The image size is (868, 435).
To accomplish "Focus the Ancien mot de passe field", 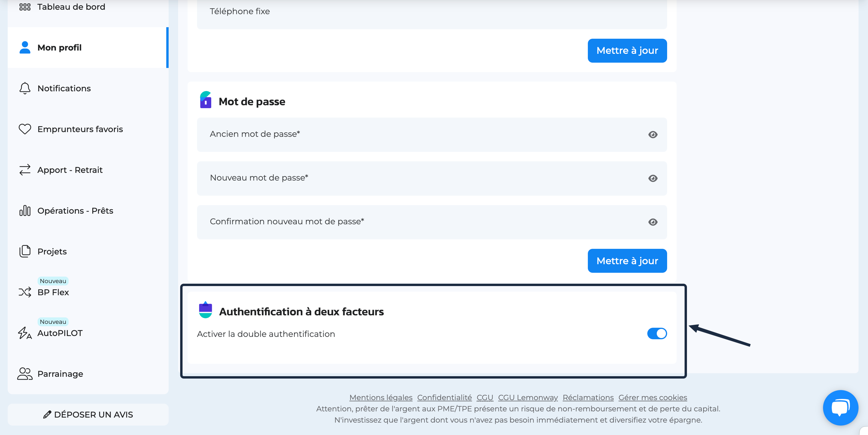I will [x=432, y=135].
